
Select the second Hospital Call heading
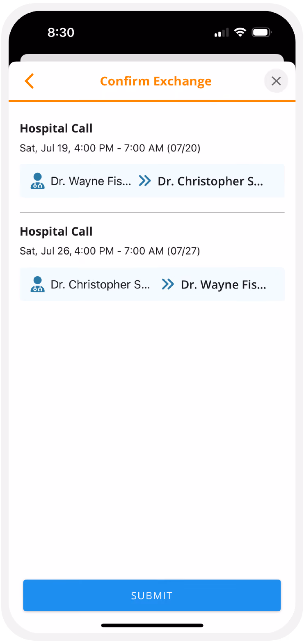point(56,231)
